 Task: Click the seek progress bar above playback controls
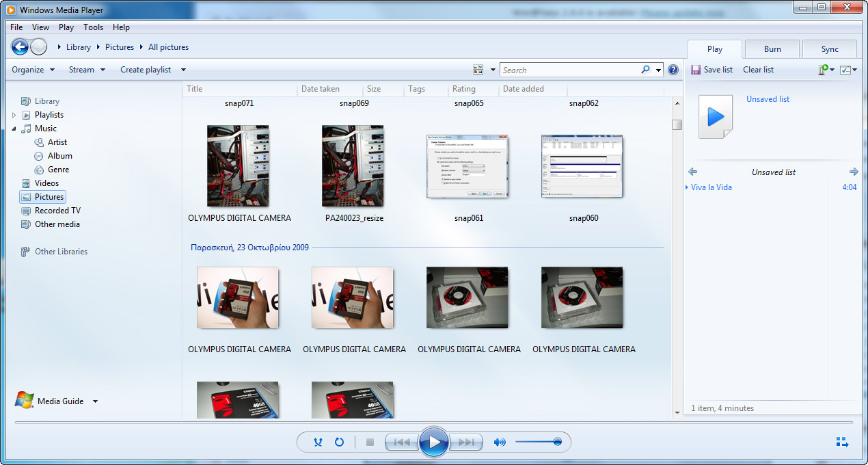pyautogui.click(x=433, y=421)
